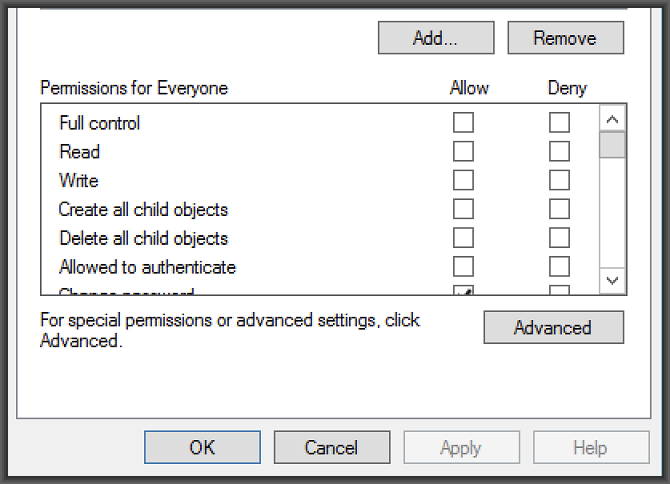Tick the Allow checkbox for Read

point(463,151)
